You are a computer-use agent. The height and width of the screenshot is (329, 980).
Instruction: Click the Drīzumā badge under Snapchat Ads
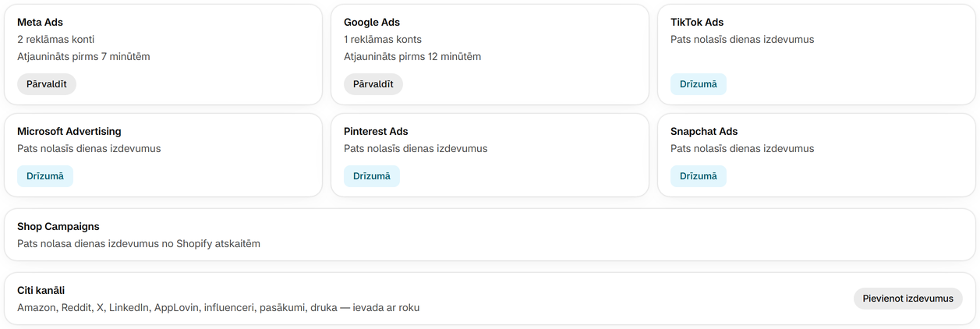[x=699, y=176]
